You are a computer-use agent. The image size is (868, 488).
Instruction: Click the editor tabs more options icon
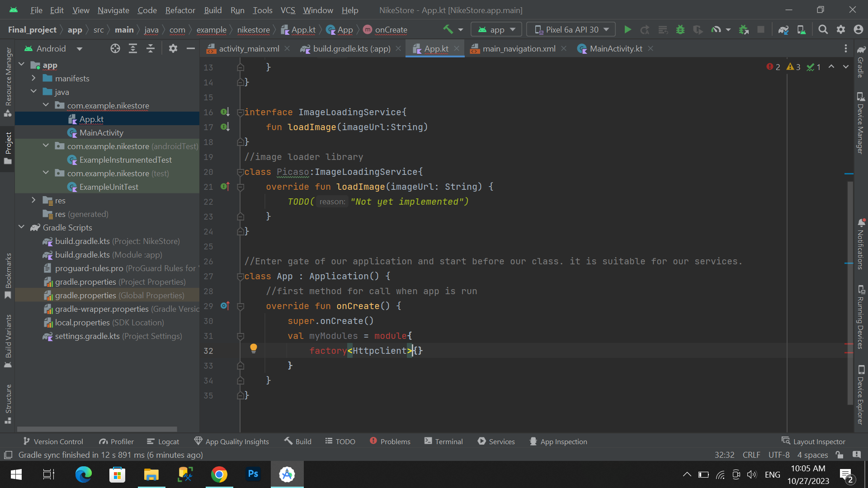pos(846,48)
